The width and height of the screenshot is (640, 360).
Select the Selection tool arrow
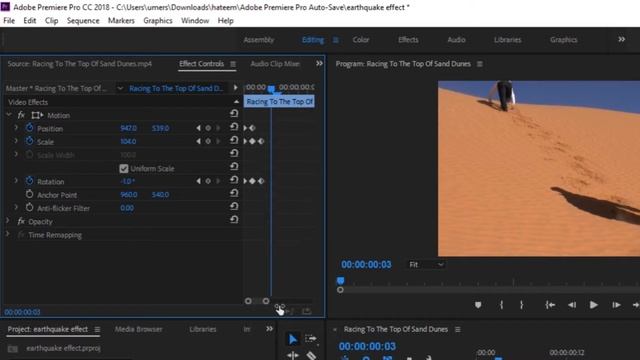pos(293,339)
